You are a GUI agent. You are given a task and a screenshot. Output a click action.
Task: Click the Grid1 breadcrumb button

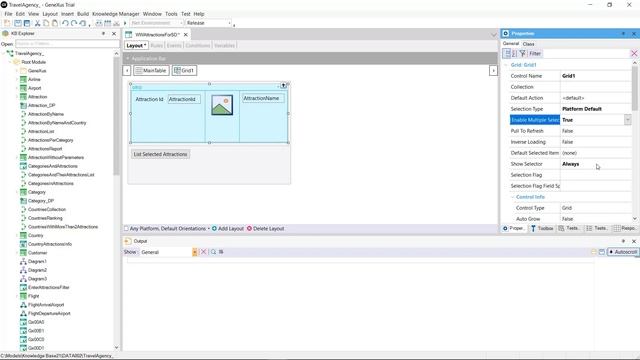(x=184, y=71)
